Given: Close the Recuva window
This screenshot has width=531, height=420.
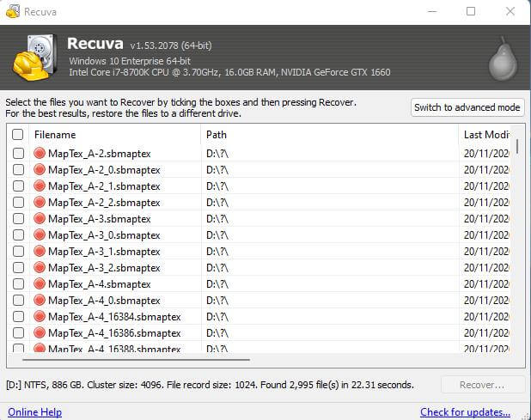Looking at the screenshot, I should pos(510,11).
